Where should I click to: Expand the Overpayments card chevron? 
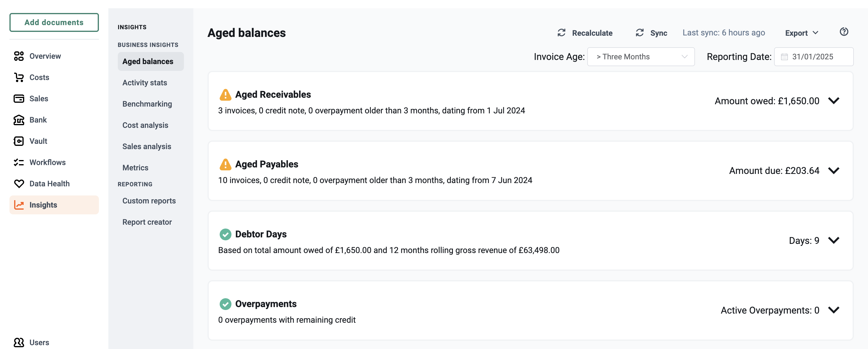coord(834,310)
